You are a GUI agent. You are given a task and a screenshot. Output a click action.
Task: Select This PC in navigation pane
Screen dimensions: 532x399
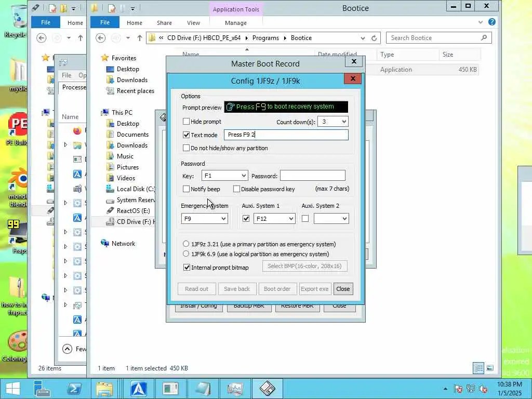tap(122, 113)
